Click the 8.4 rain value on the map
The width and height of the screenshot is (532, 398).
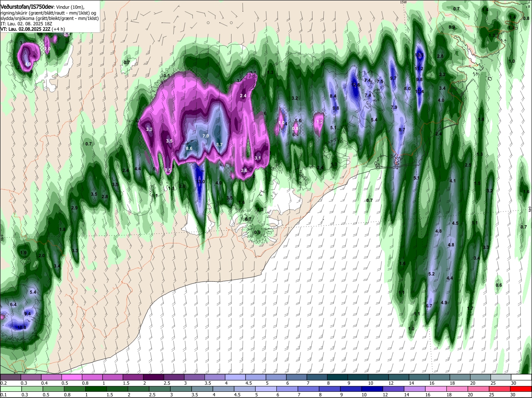pos(333,96)
